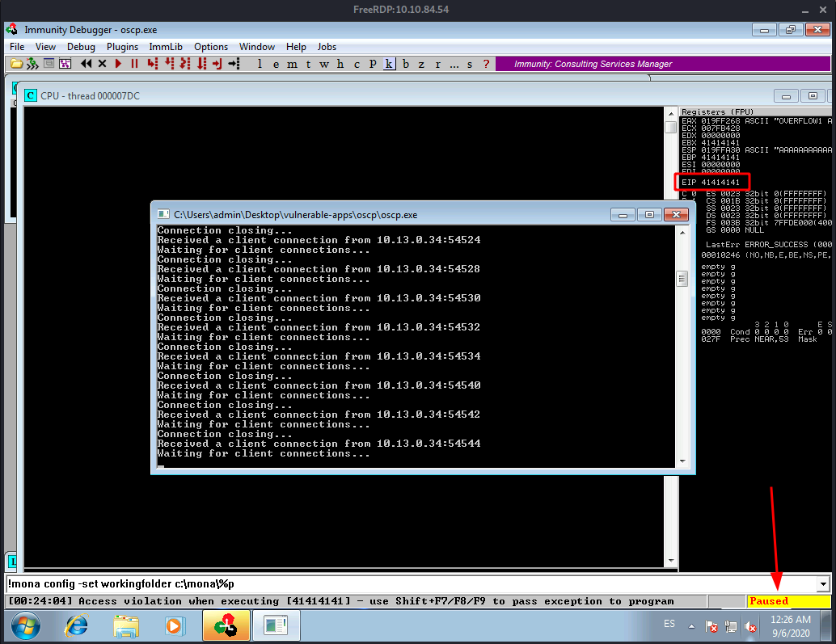Open the View menu
The width and height of the screenshot is (836, 644).
[45, 47]
